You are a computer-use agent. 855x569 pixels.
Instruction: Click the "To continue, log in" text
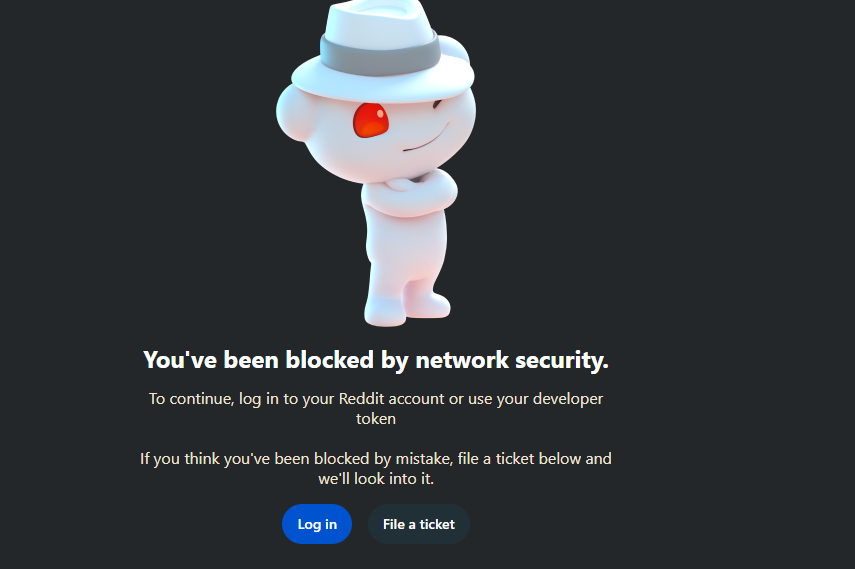click(x=212, y=399)
